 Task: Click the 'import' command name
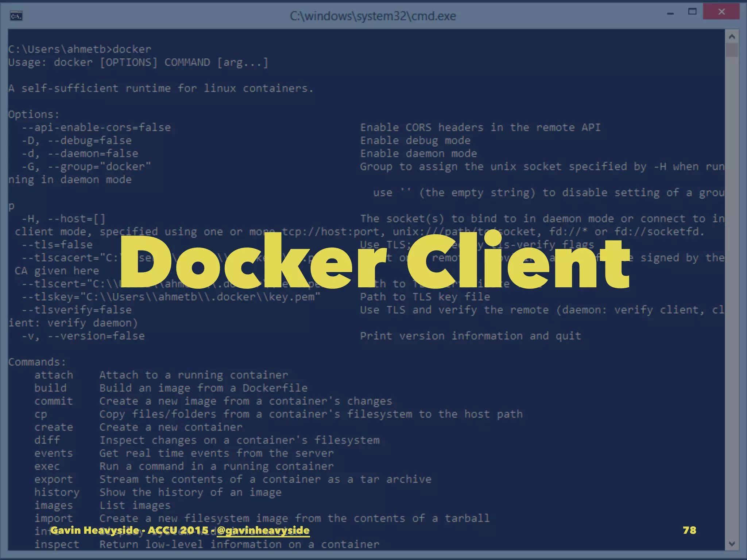coord(54,518)
